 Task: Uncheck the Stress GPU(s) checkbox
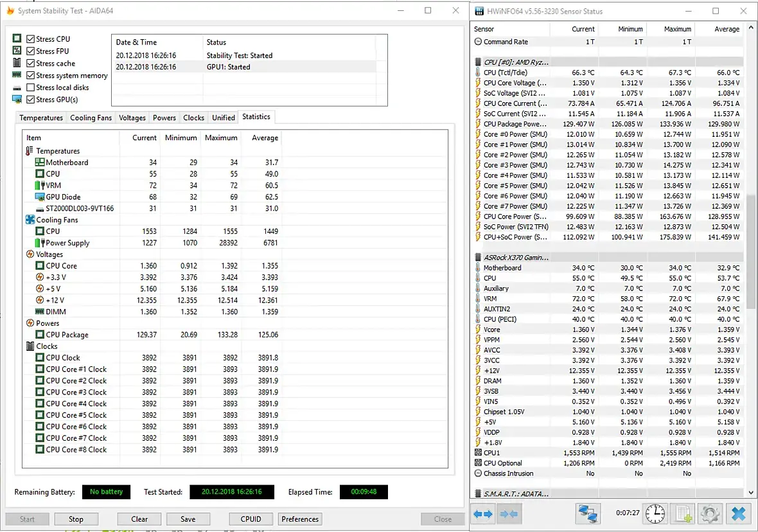(30, 99)
